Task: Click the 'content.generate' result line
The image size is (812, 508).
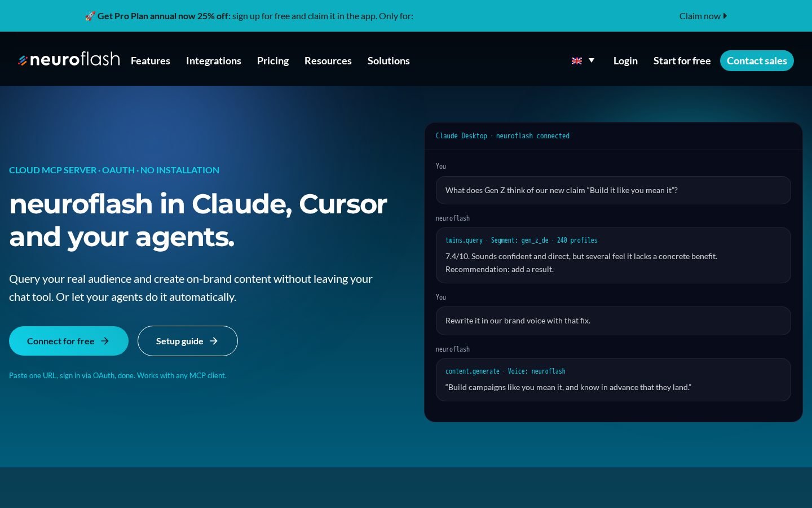Action: click(x=505, y=371)
